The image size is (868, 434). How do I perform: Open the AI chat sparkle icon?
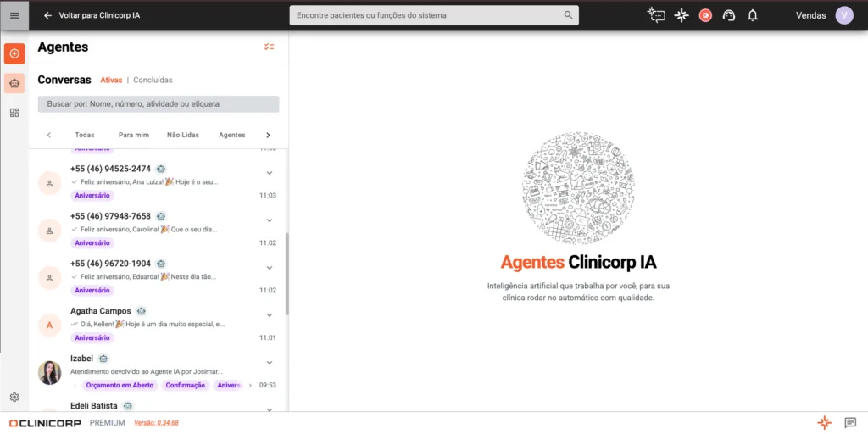[x=656, y=15]
